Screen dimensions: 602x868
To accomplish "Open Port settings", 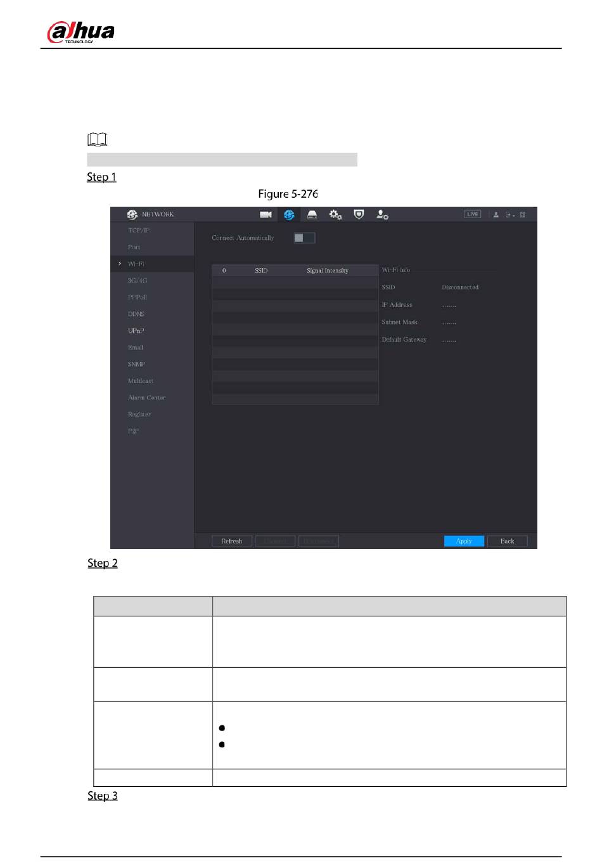I will click(x=134, y=247).
